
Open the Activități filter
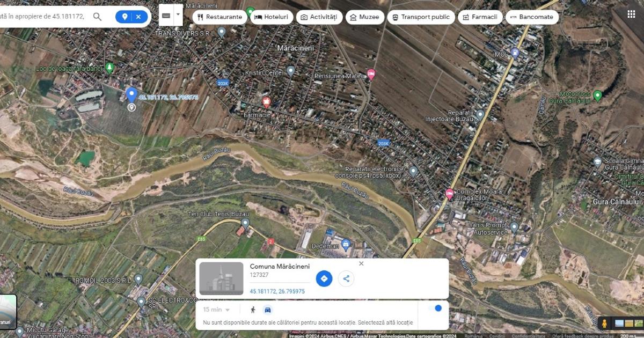coord(304,17)
